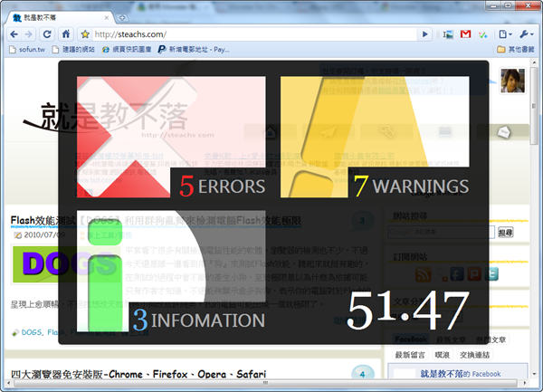Open the 網頁快訊圖庫 bookmark
The width and height of the screenshot is (543, 392).
(x=127, y=50)
